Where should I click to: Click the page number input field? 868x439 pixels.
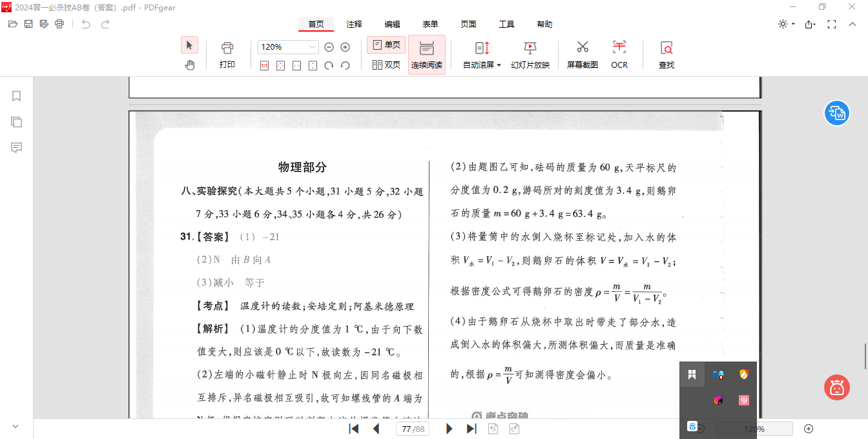pyautogui.click(x=413, y=429)
